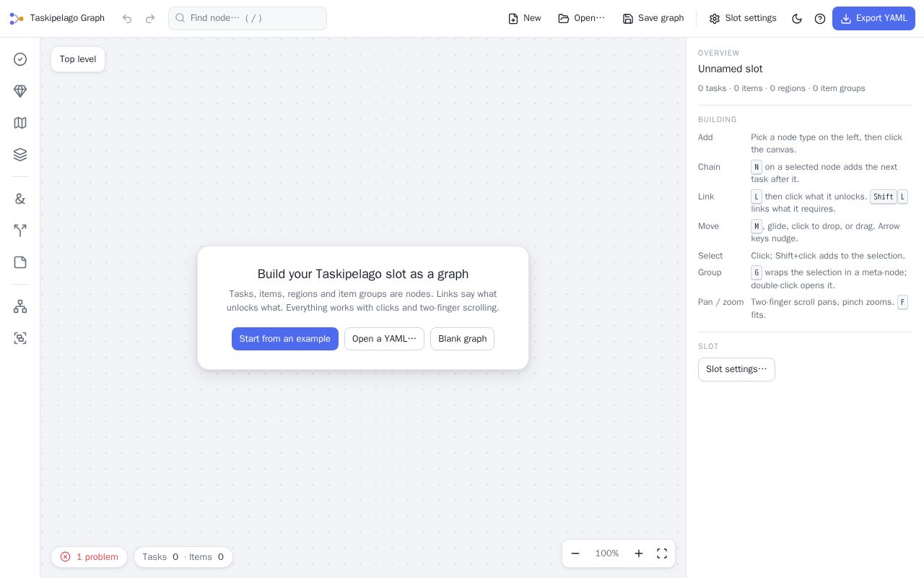This screenshot has width=924, height=578.
Task: Click the slot summary counts line
Action: pos(781,88)
